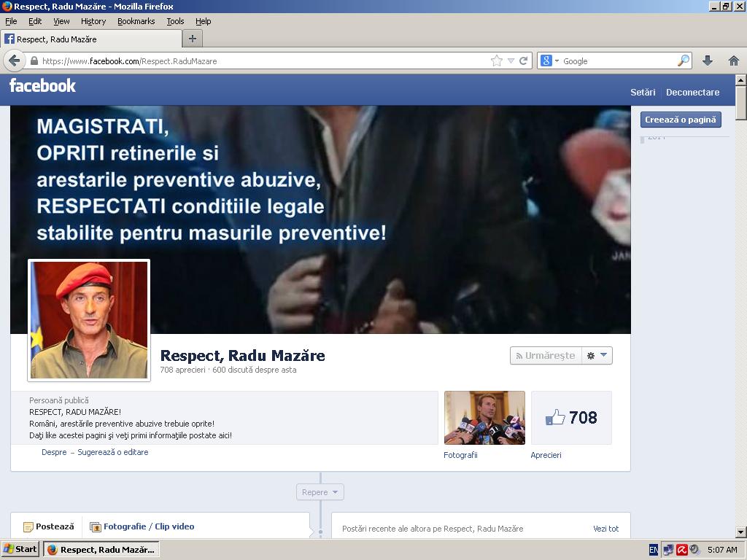Reload the page using the refresh icon

coord(523,61)
